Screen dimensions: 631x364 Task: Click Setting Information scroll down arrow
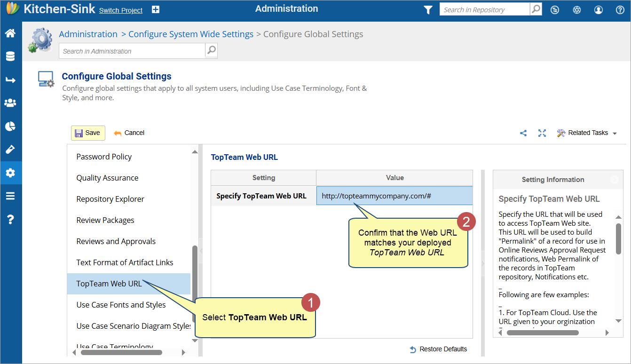(x=619, y=321)
